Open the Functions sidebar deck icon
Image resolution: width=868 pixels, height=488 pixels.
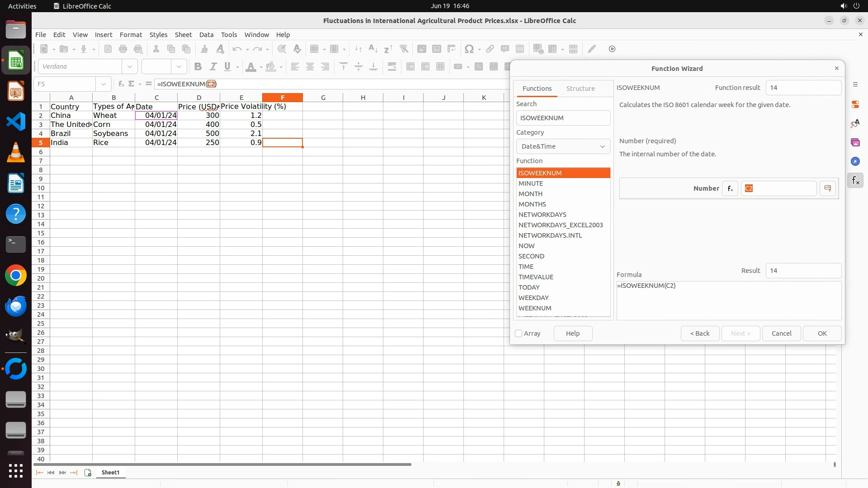coord(855,181)
